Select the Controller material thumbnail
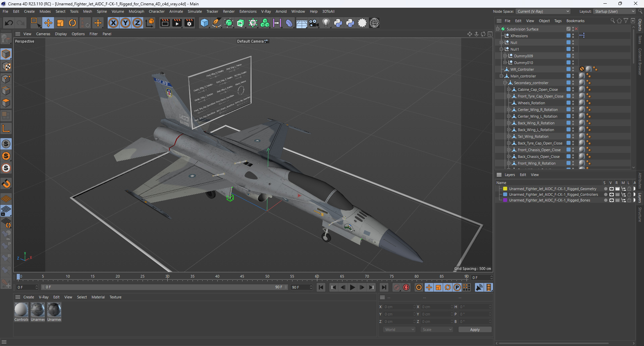 [21, 310]
